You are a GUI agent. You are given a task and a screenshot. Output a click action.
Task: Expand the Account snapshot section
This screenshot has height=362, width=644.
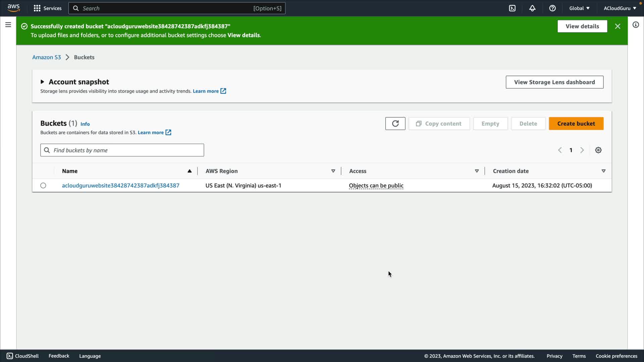42,82
